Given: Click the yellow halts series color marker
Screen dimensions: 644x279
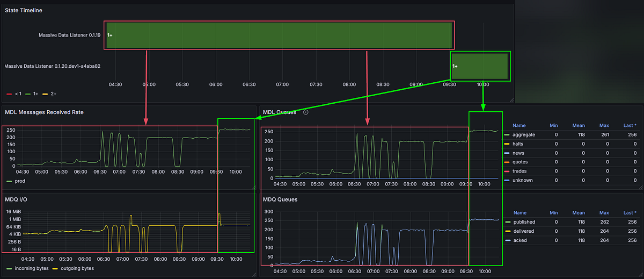Looking at the screenshot, I should coord(507,144).
